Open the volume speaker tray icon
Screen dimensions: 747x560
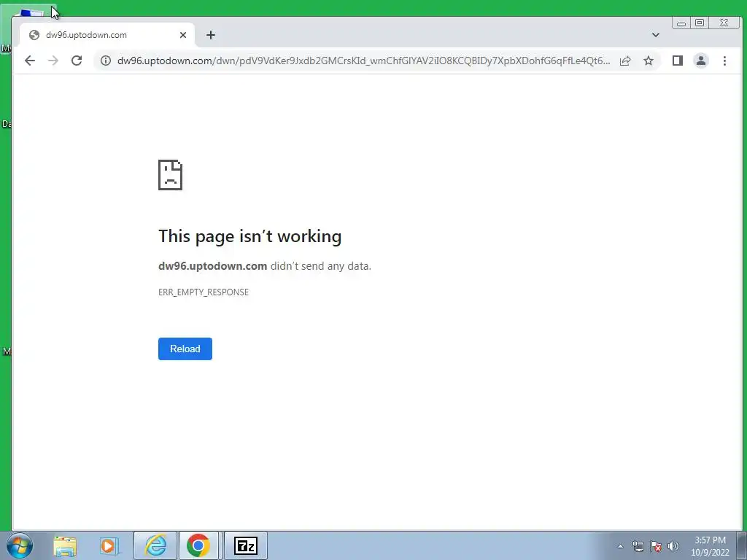point(673,546)
